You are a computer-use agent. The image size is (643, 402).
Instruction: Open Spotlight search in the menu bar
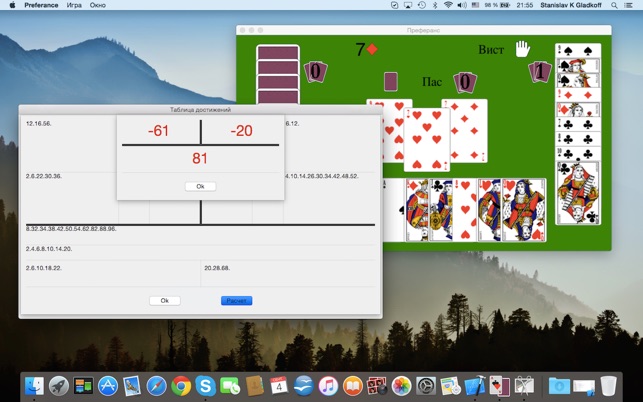(x=614, y=5)
